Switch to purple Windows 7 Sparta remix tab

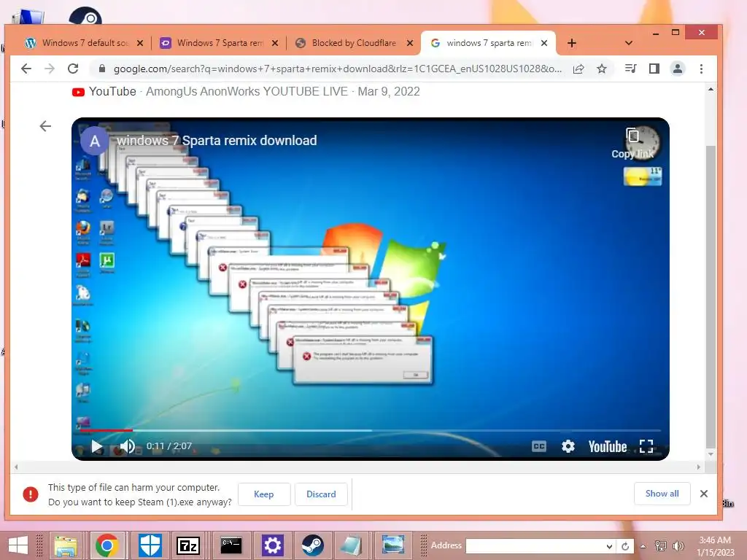tap(219, 43)
